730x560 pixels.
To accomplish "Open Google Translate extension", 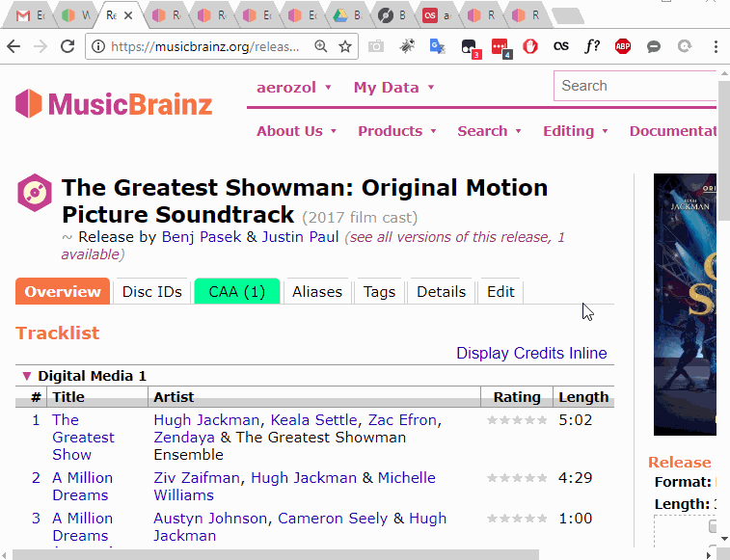I will (437, 46).
